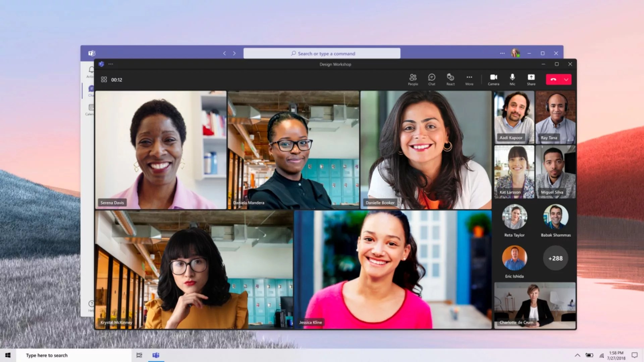
Task: Open the window options via the ellipsis next to the Teams logo
Action: coord(111,64)
